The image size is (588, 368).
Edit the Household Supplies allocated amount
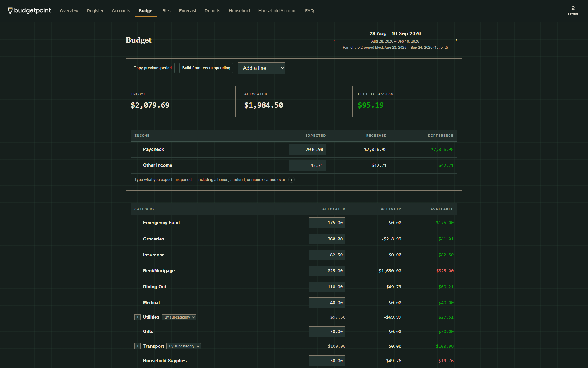point(327,361)
